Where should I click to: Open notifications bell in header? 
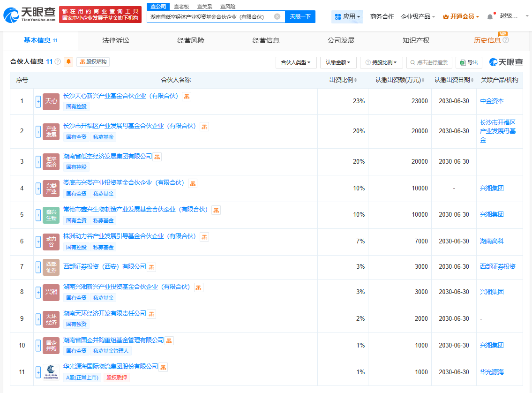point(490,16)
